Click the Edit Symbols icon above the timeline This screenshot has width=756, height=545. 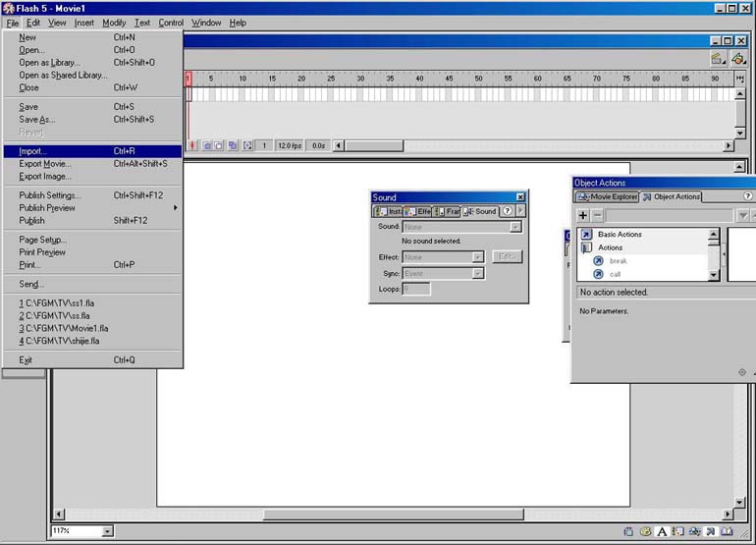tap(738, 59)
